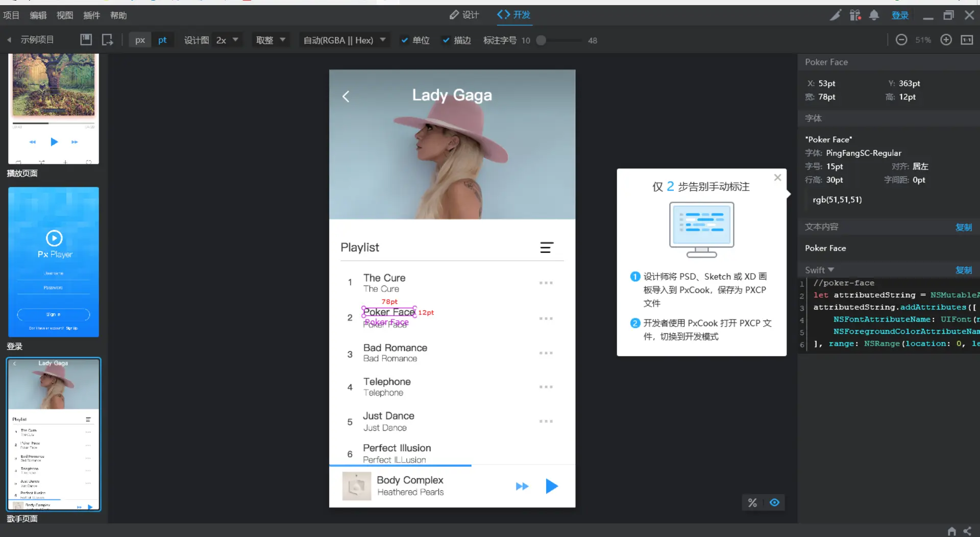Toggle the 单位 checkbox

pyautogui.click(x=405, y=40)
